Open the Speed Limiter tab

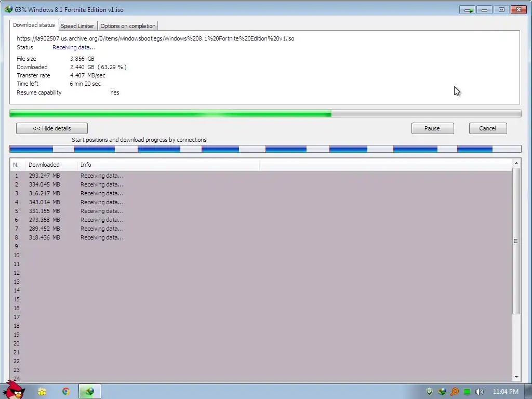point(78,26)
